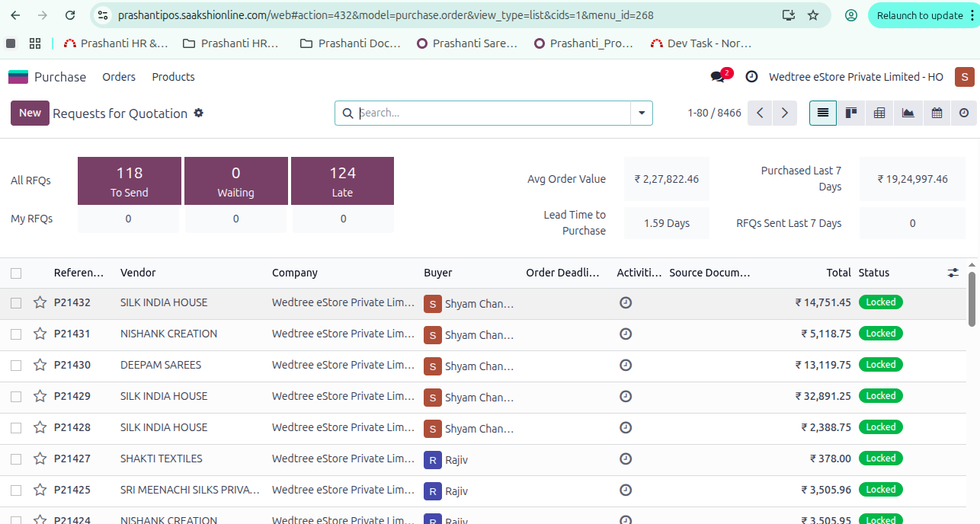Check the select-all header checkbox
The height and width of the screenshot is (524, 980).
tap(16, 273)
